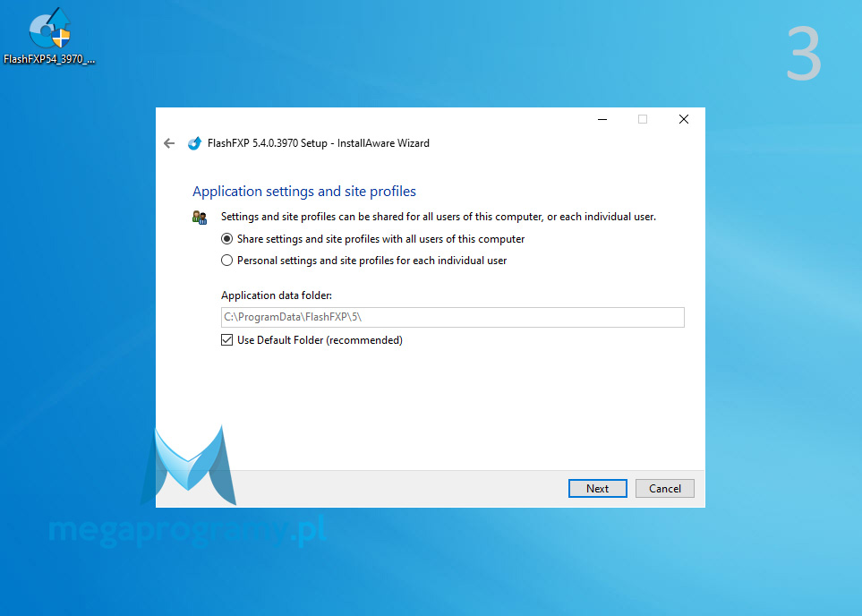Click the FlashFXP logo in title bar
Screen dimensions: 862x616
pyautogui.click(x=194, y=143)
